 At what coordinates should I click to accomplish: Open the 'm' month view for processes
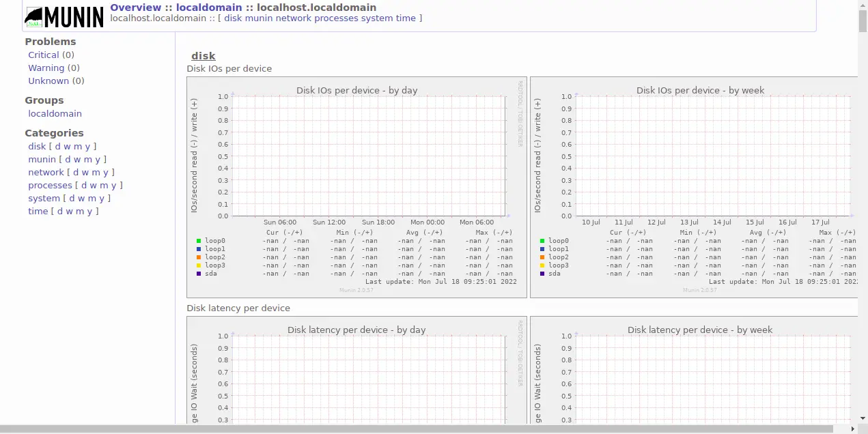(x=104, y=185)
